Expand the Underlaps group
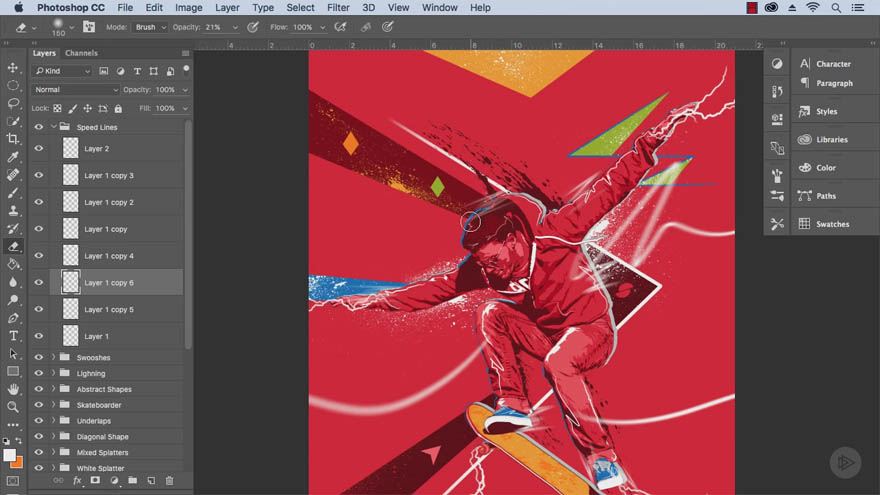 [x=54, y=420]
